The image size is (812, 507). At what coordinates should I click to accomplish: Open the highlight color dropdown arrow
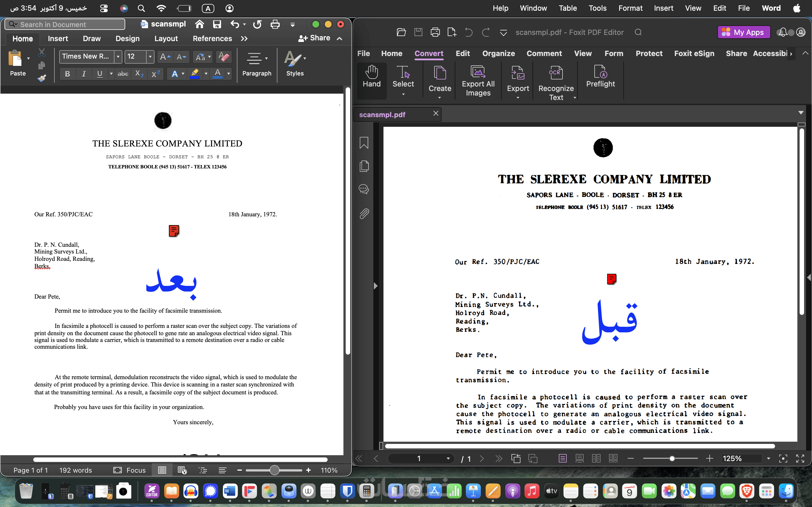[x=206, y=74]
